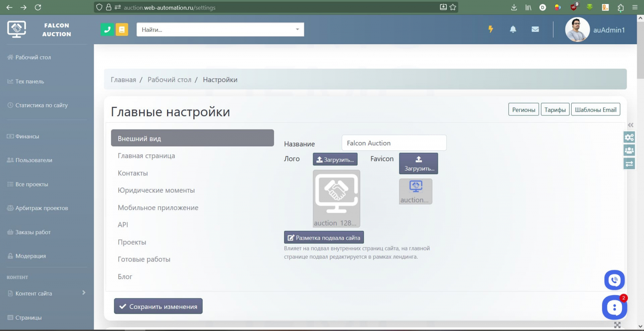Click the swap arrows icon on right panel
This screenshot has height=331, width=644.
click(629, 163)
